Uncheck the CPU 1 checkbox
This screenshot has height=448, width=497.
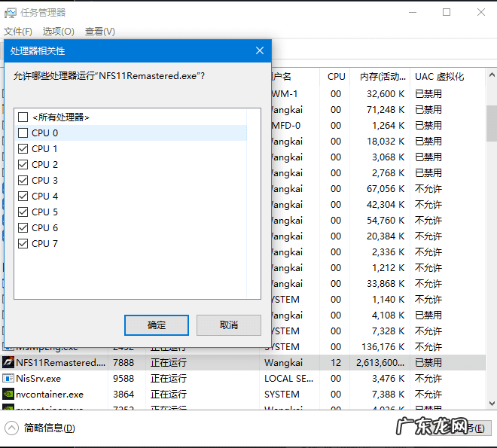pyautogui.click(x=23, y=149)
